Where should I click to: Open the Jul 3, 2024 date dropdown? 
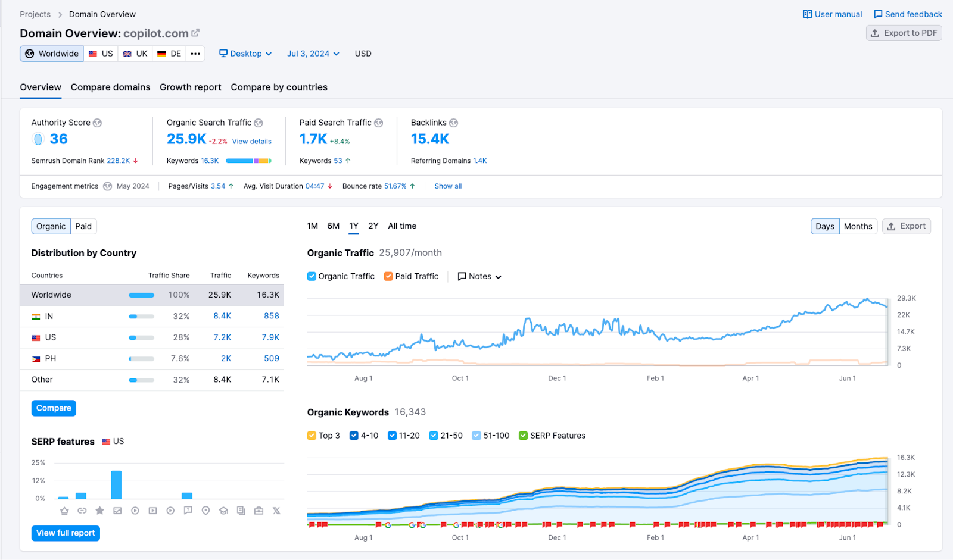tap(313, 54)
